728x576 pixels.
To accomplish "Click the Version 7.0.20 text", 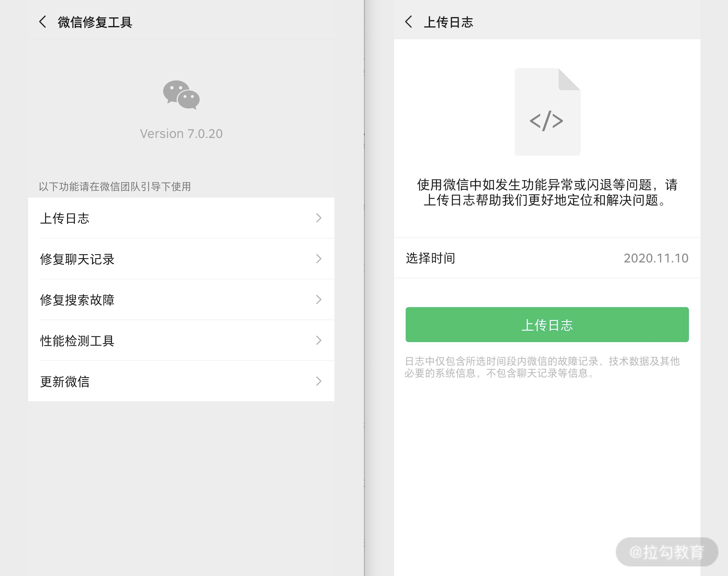I will point(181,134).
